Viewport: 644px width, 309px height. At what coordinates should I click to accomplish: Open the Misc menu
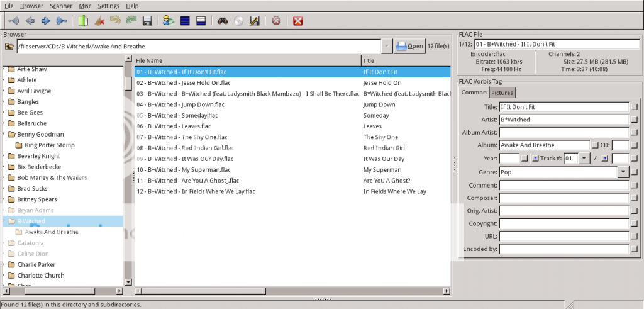pos(85,6)
